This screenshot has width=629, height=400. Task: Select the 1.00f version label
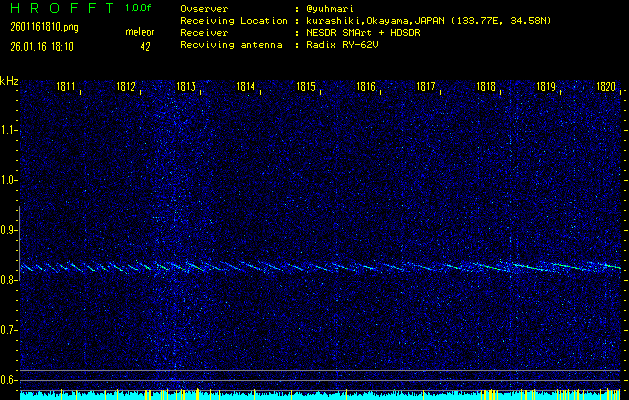point(139,8)
